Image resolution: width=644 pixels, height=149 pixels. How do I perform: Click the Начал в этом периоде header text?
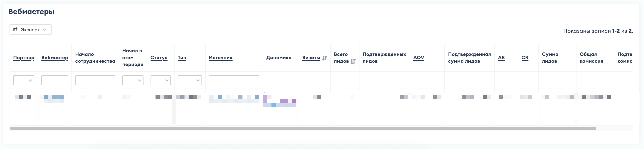[133, 58]
